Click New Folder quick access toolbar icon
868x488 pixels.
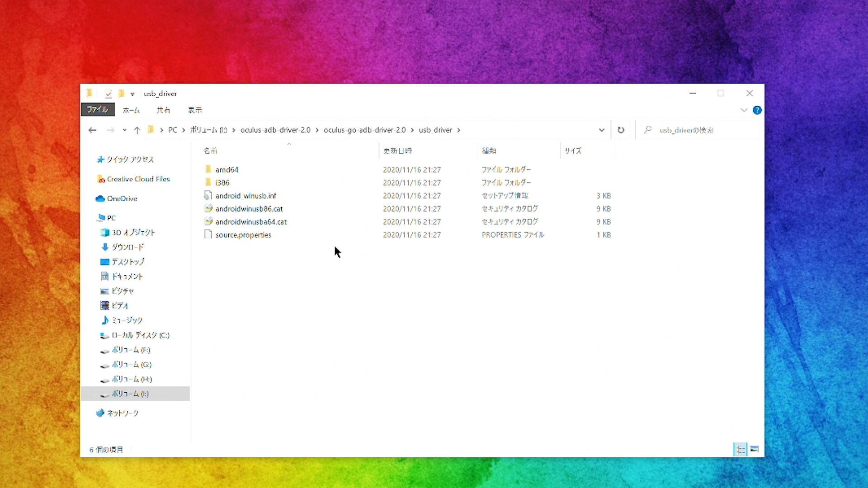(x=121, y=94)
